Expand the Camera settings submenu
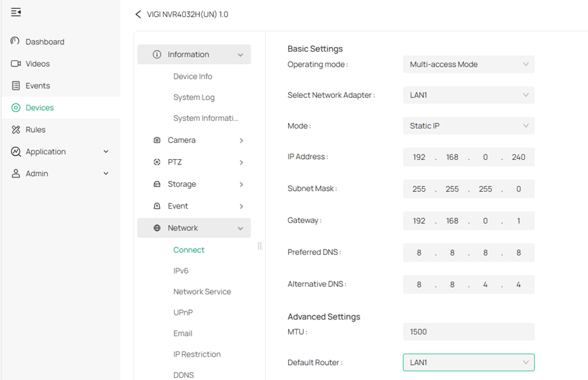This screenshot has width=588, height=380. pyautogui.click(x=241, y=141)
